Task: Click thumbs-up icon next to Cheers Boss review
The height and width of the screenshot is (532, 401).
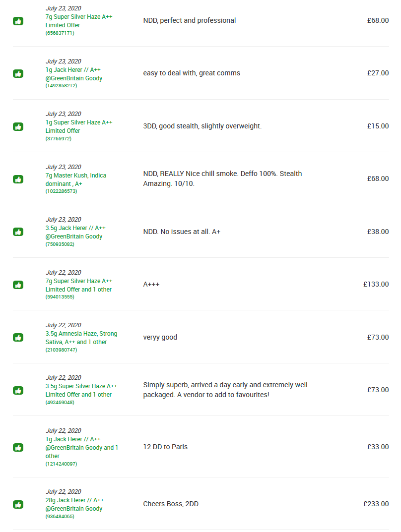Action: tap(18, 504)
